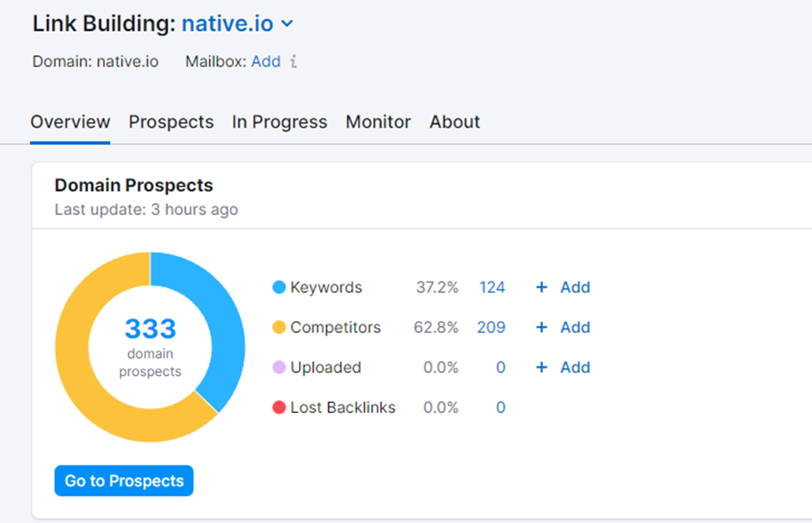812x523 pixels.
Task: Click the Uploaded count of 0
Action: point(501,367)
